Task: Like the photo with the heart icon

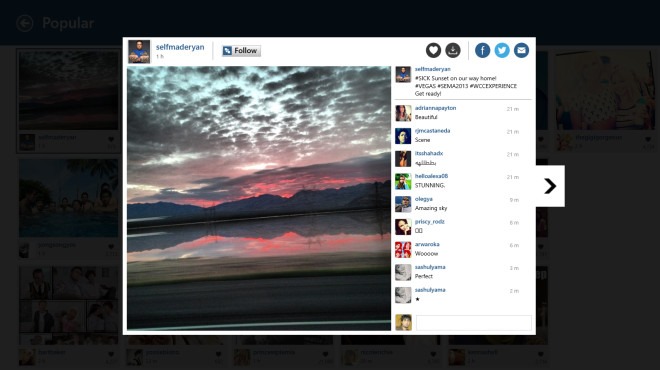Action: point(433,51)
